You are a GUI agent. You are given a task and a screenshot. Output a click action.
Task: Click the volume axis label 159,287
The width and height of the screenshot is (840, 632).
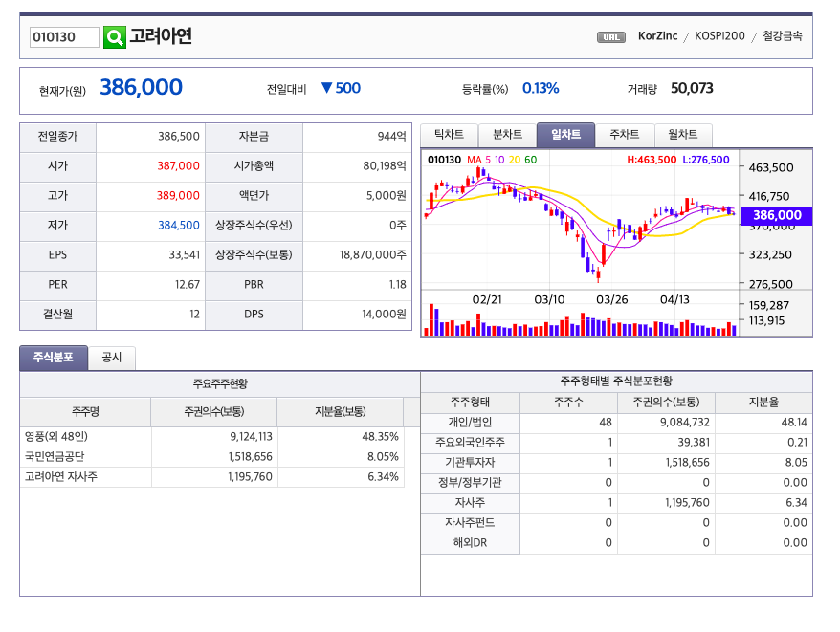pyautogui.click(x=769, y=305)
